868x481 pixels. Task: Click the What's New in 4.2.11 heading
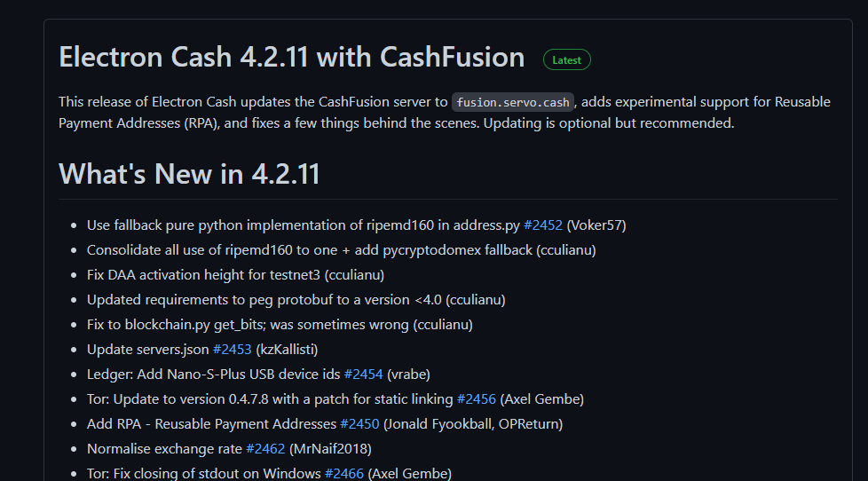(x=189, y=174)
